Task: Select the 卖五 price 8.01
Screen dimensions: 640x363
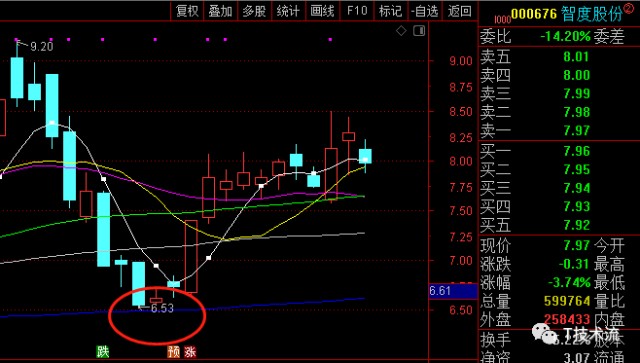Action: click(x=576, y=56)
